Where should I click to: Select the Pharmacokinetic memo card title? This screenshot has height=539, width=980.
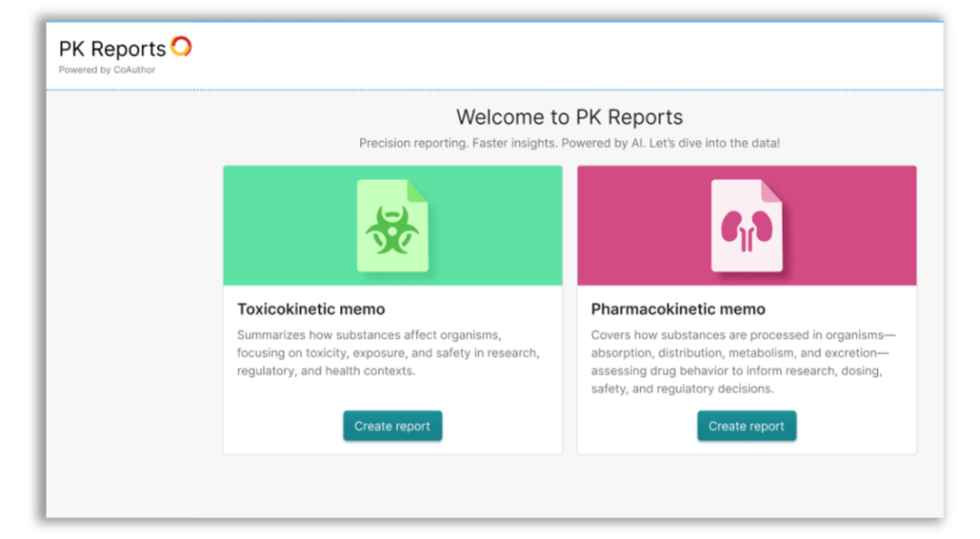pyautogui.click(x=678, y=309)
